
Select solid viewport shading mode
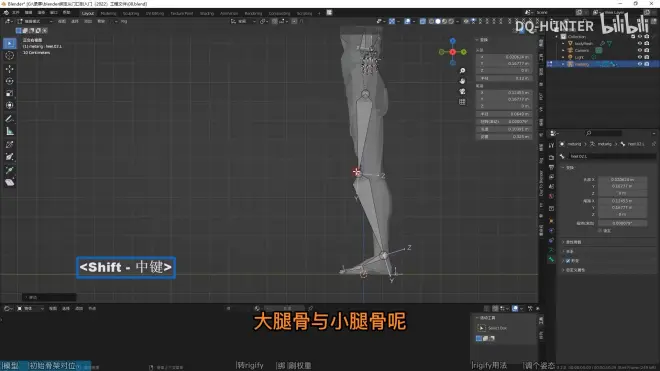pyautogui.click(x=438, y=21)
